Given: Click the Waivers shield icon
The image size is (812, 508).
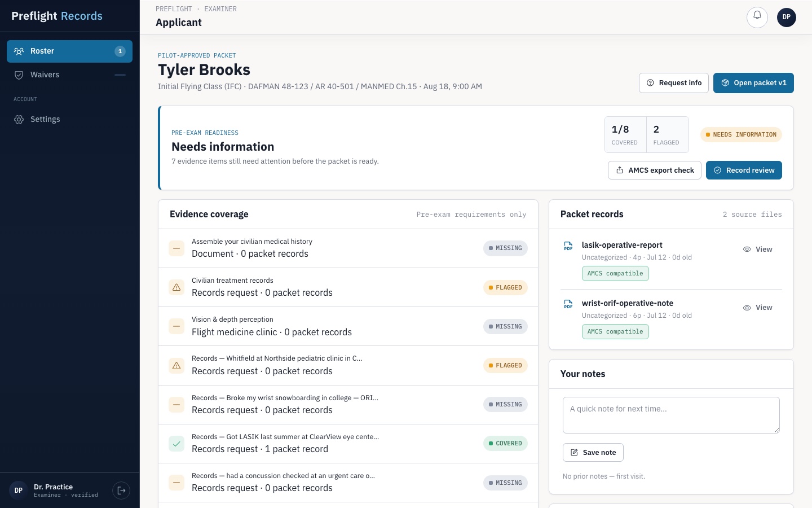Looking at the screenshot, I should 19,75.
